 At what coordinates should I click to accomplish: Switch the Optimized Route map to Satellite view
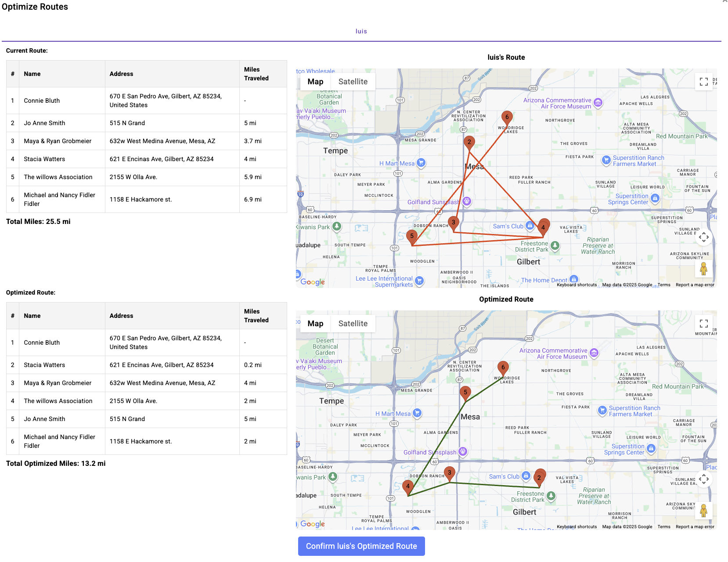pyautogui.click(x=353, y=324)
